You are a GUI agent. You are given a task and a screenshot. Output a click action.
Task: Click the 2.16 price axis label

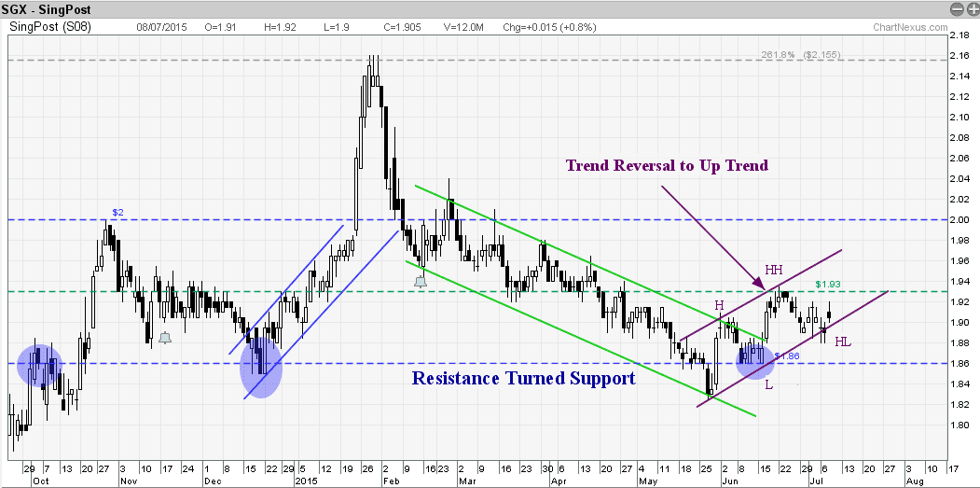tap(960, 56)
